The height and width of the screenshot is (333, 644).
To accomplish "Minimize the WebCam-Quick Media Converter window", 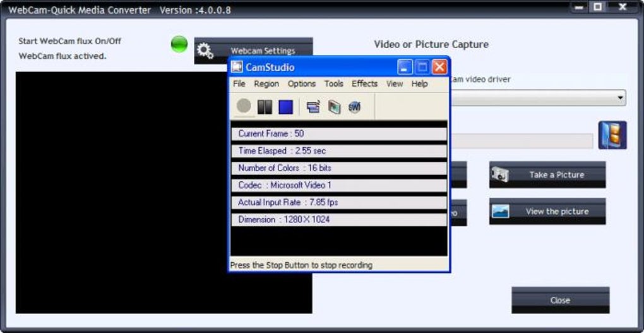I will coord(580,7).
